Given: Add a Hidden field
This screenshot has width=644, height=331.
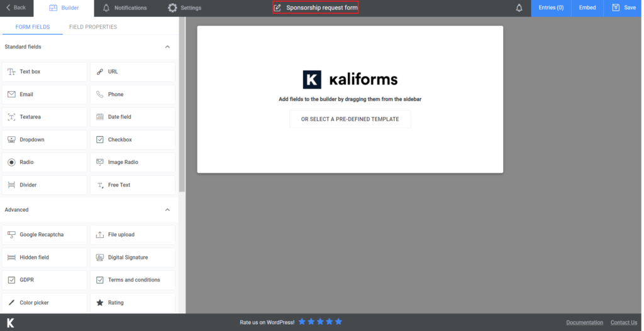Looking at the screenshot, I should [x=45, y=258].
